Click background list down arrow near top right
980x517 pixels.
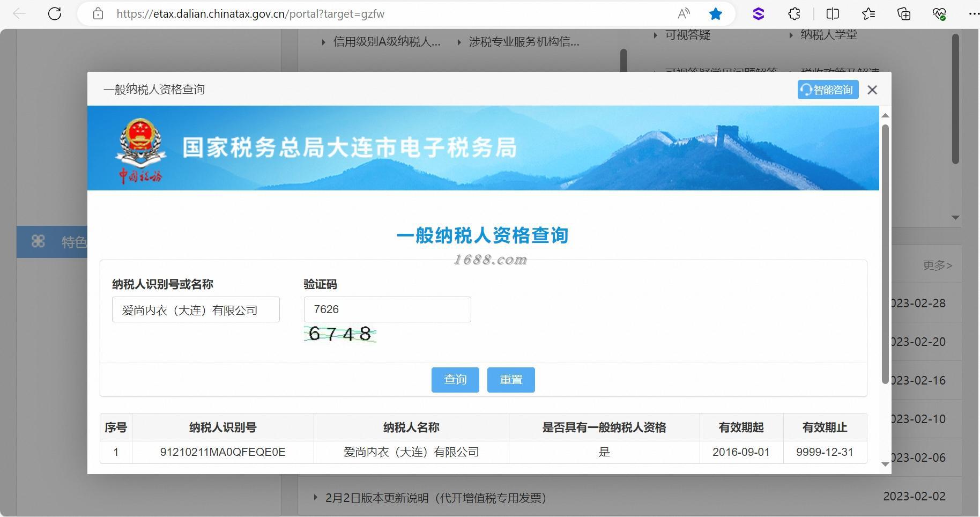tap(955, 217)
